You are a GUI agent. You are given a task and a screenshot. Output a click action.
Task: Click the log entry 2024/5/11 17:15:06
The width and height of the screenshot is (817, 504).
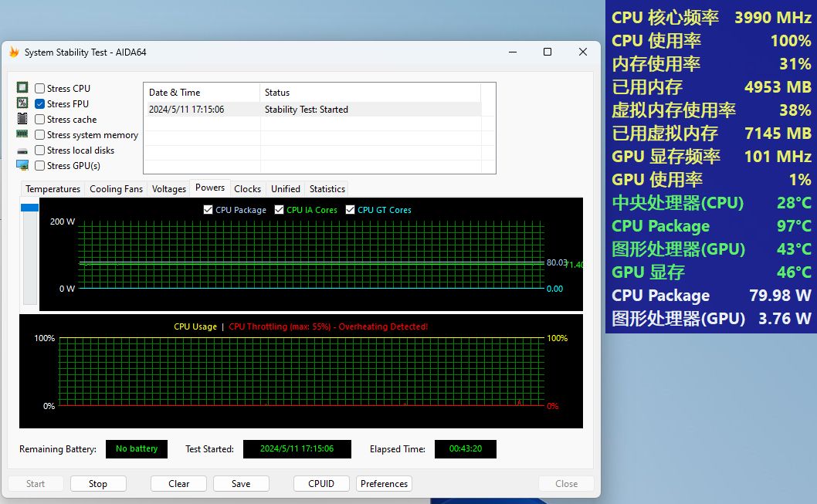(x=187, y=110)
